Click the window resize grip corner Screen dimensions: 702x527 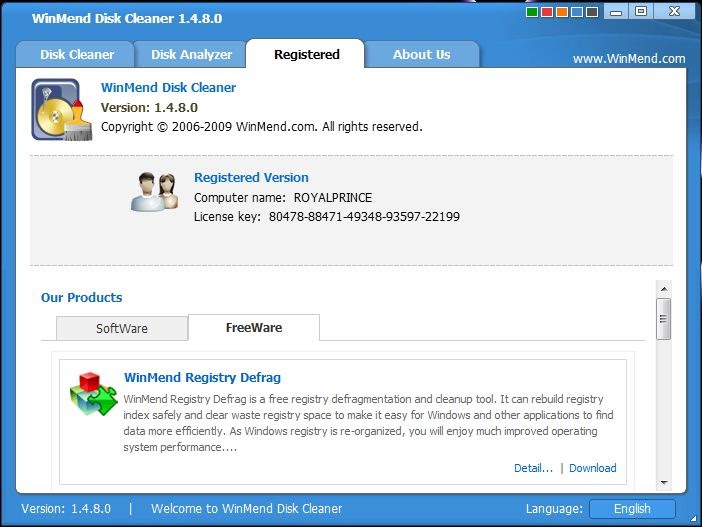(x=694, y=519)
